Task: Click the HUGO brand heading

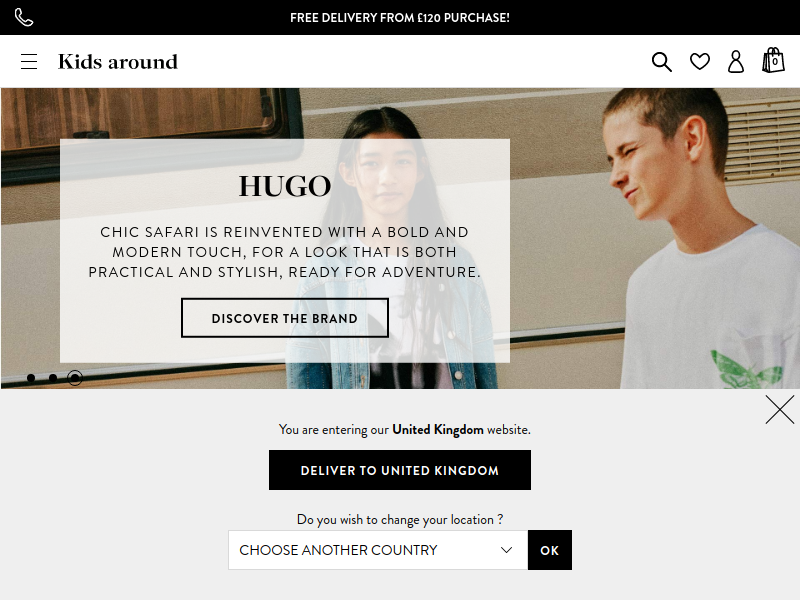Action: [285, 186]
